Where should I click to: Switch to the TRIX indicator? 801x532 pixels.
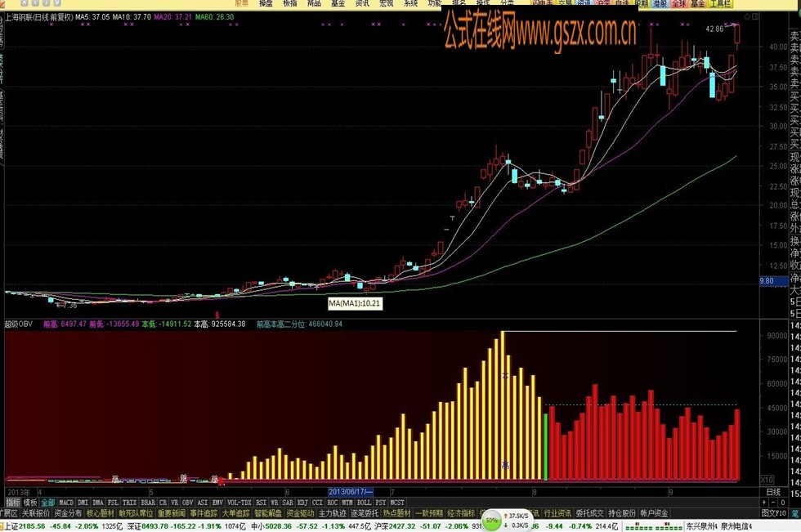point(129,503)
